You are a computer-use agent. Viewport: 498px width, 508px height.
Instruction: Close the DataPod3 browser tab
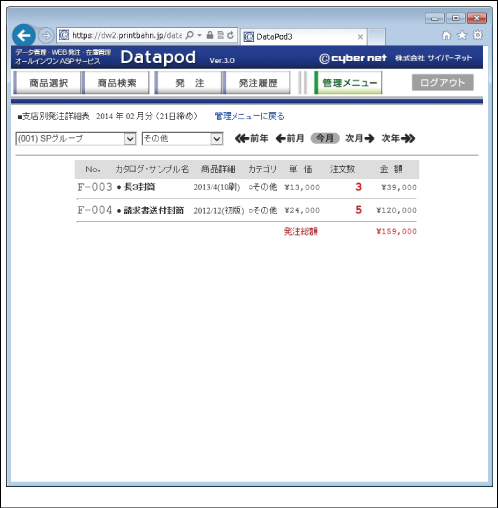(x=360, y=37)
